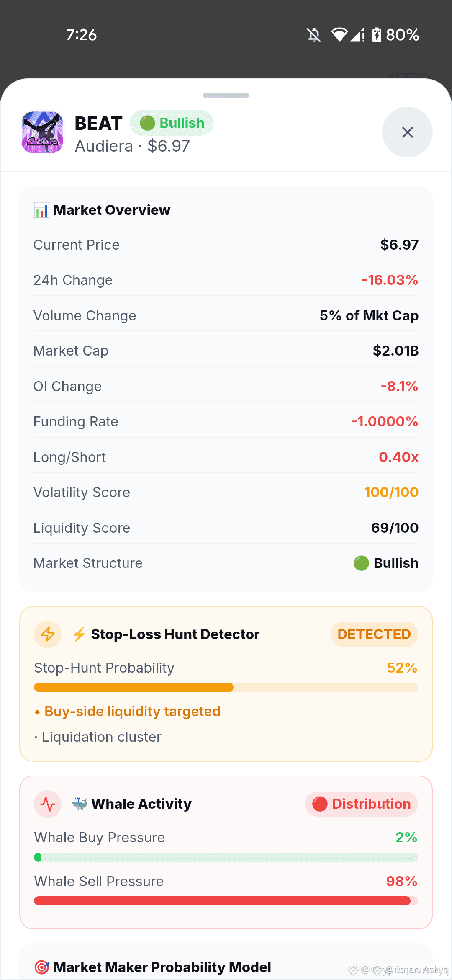Tap the whale emoji icon
The width and height of the screenshot is (452, 980).
pos(79,804)
